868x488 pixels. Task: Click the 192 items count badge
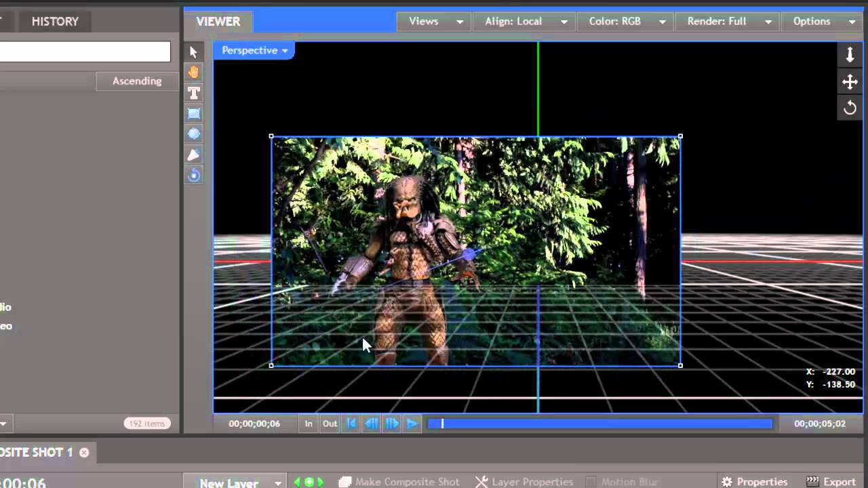146,424
